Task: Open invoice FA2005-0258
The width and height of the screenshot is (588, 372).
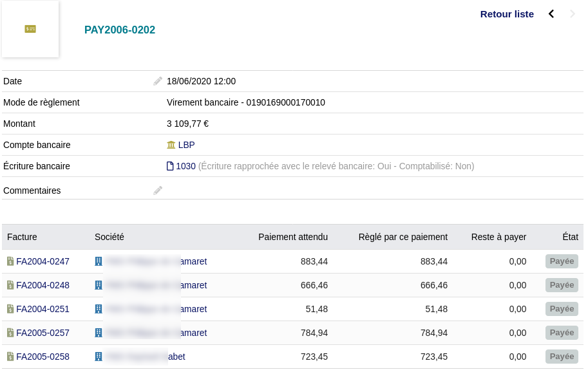Action: click(x=43, y=357)
